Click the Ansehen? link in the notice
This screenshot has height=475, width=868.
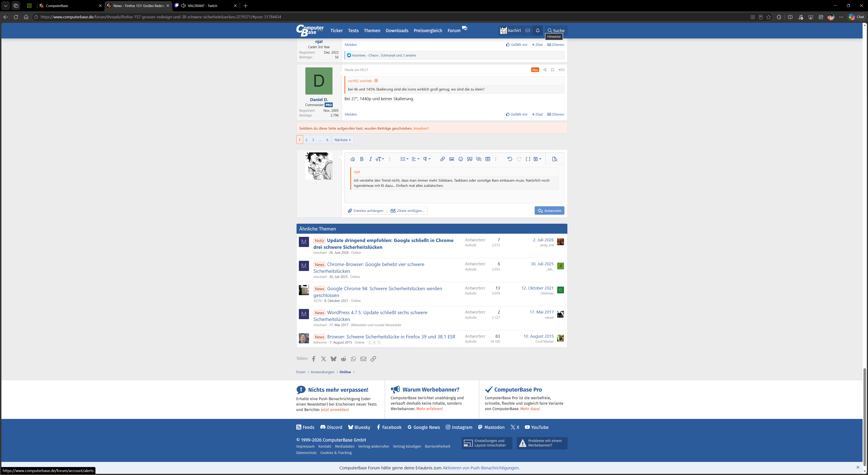point(421,128)
